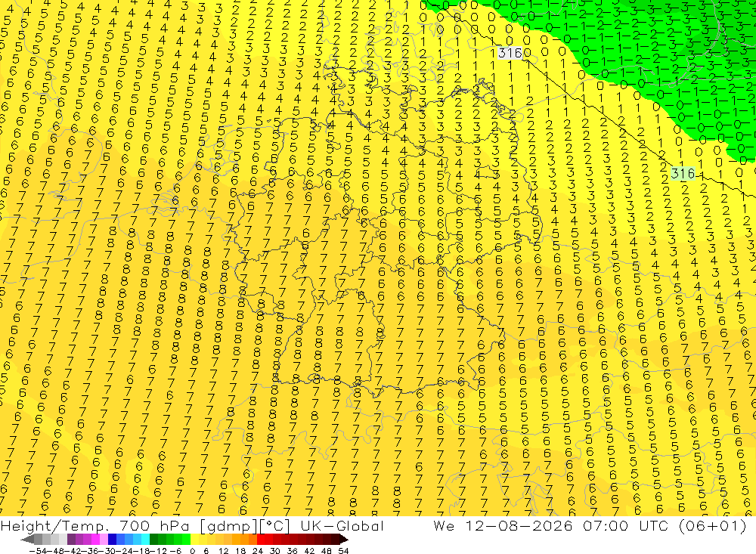This screenshot has height=554, width=756.
Task: Click the '(06+01)' forecast offset text
Action: click(713, 525)
